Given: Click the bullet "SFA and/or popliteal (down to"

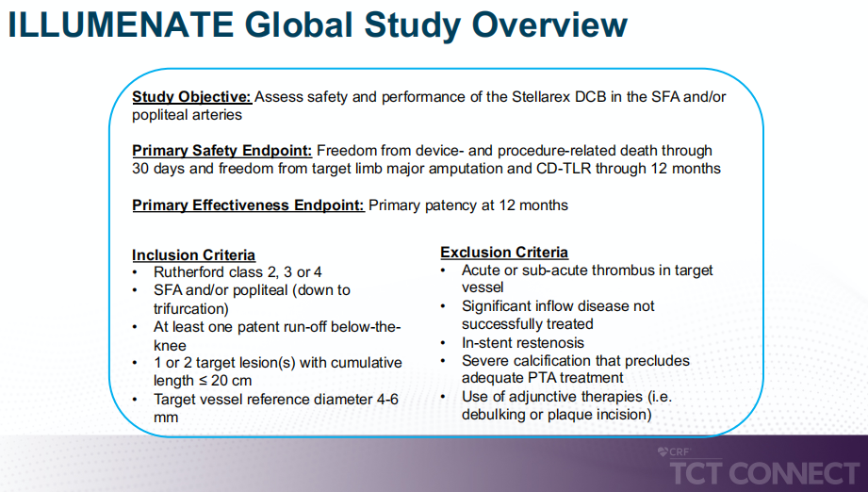Looking at the screenshot, I should point(252,290).
